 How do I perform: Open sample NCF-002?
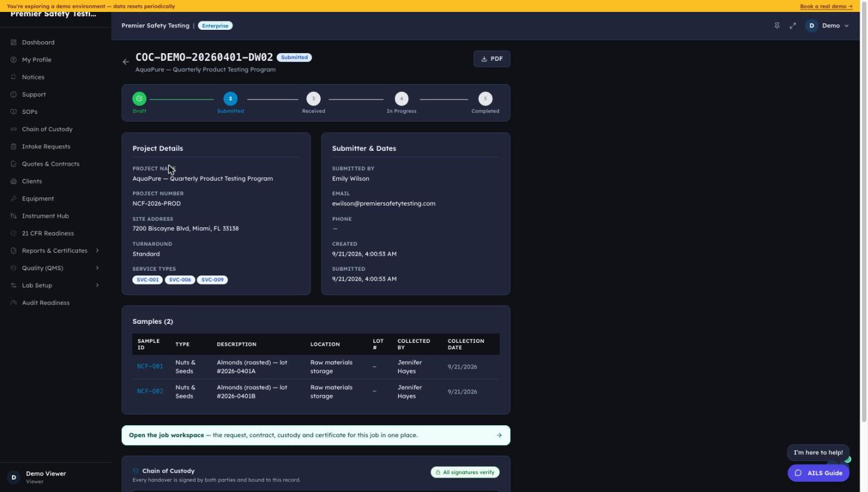[150, 391]
